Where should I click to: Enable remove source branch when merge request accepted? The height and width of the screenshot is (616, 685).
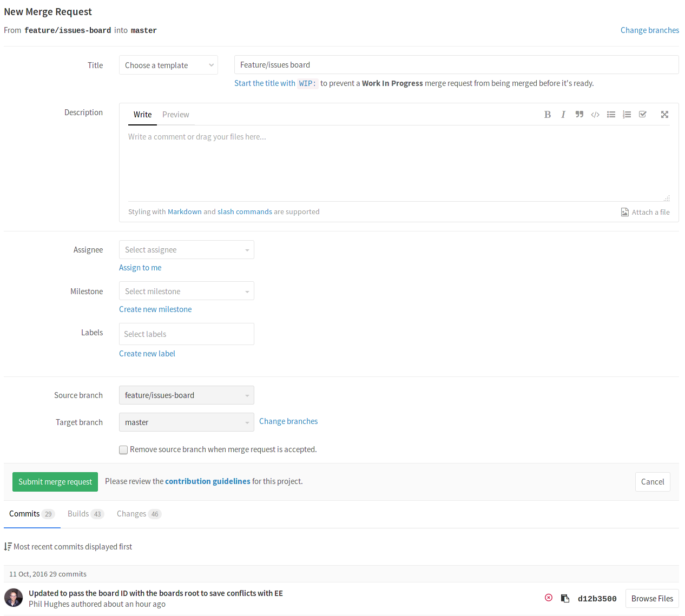coord(123,449)
